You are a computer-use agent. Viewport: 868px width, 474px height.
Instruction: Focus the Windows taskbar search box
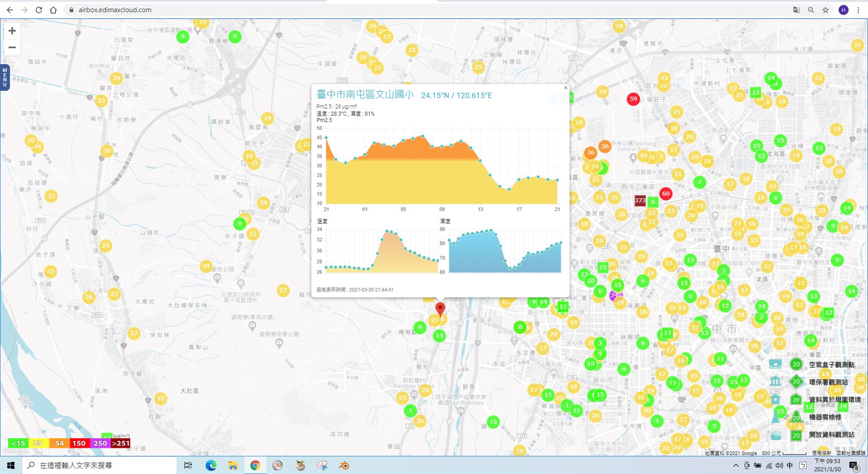(x=99, y=465)
